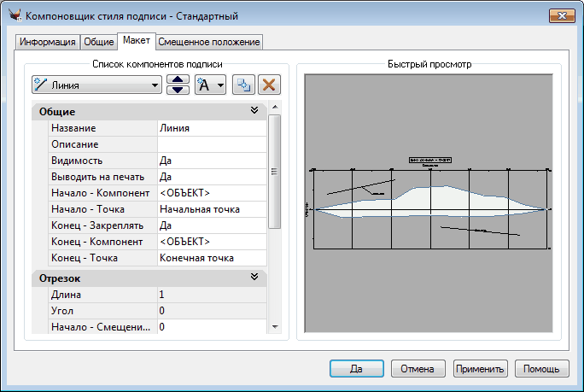Click the Название value field Линия
The height and width of the screenshot is (392, 584).
(211, 128)
